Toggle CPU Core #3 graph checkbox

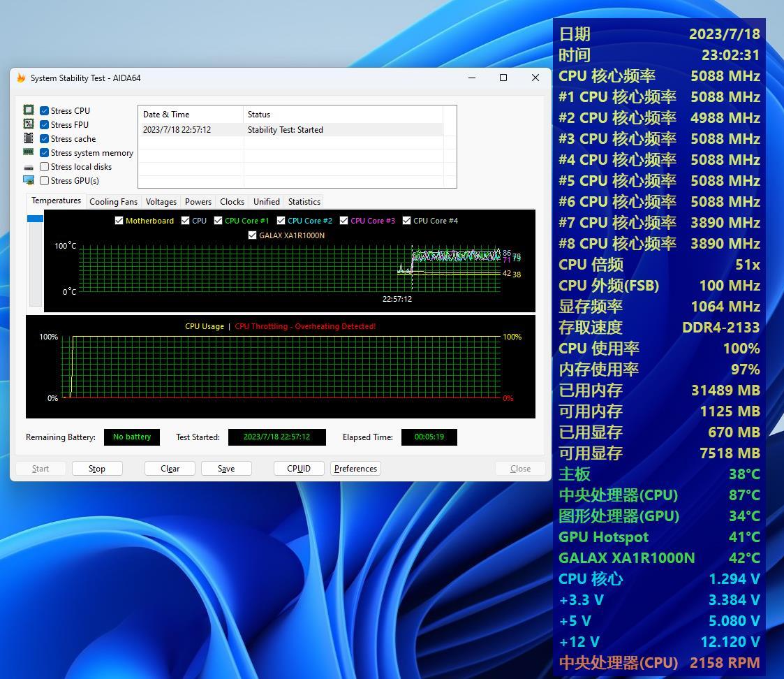(x=344, y=221)
